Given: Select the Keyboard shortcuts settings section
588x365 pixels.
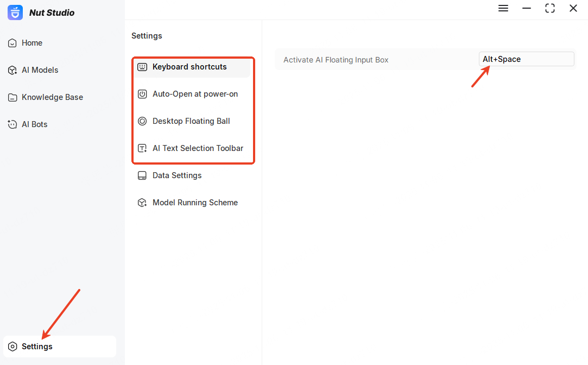Looking at the screenshot, I should 189,66.
